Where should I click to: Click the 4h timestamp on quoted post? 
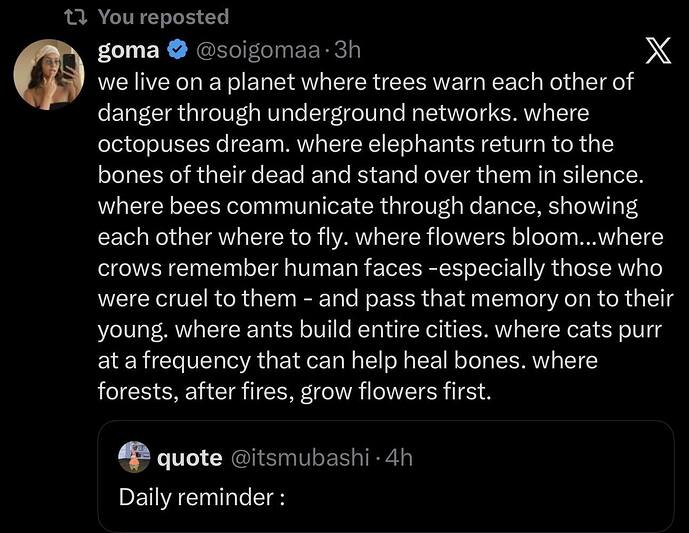coord(399,458)
